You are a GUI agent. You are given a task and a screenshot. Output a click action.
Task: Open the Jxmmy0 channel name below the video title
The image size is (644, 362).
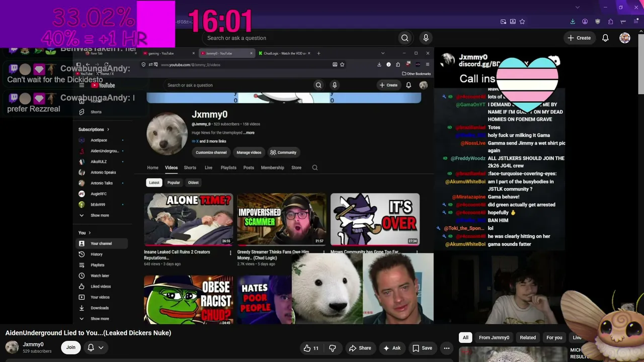(x=33, y=345)
